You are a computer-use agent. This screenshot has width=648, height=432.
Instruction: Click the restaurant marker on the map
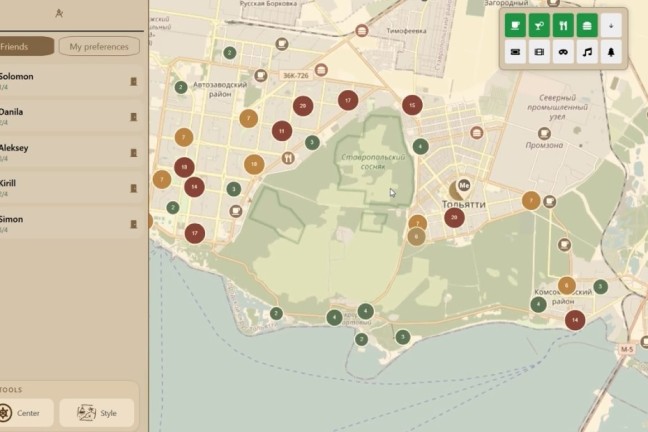point(288,158)
